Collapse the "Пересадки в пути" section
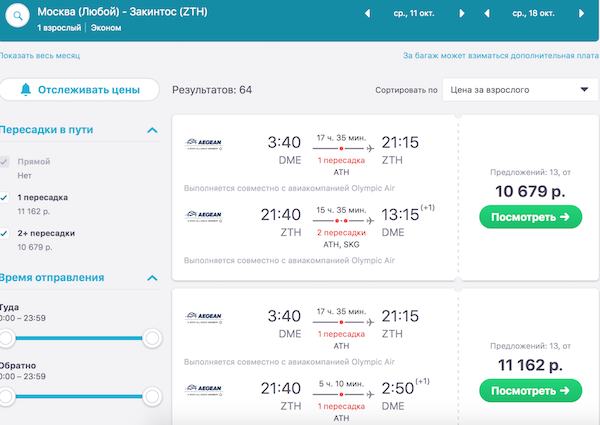Image resolution: width=600 pixels, height=425 pixels. pyautogui.click(x=152, y=130)
